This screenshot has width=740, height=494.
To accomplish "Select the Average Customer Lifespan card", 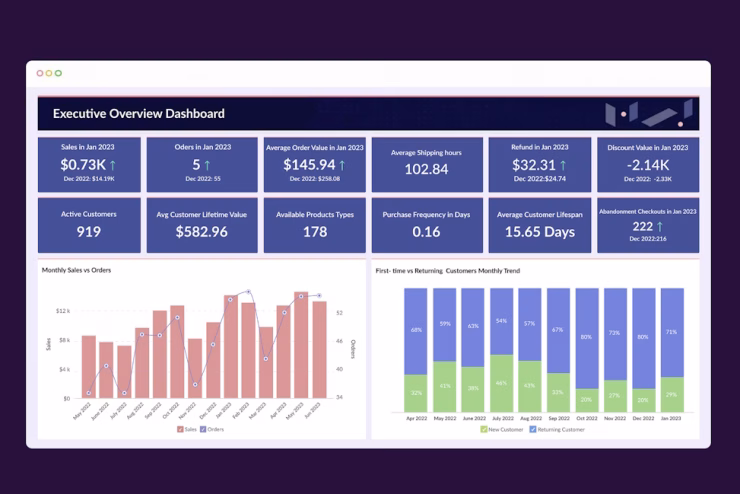I will (539, 225).
